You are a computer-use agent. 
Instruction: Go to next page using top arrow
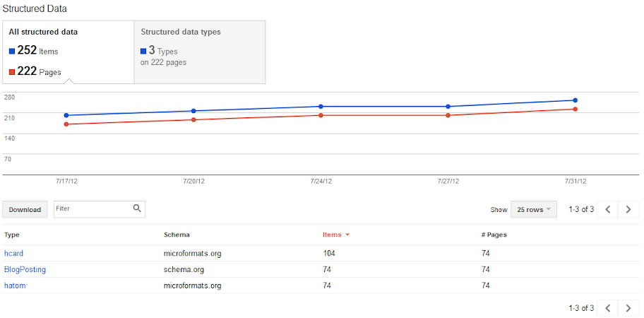click(x=628, y=209)
